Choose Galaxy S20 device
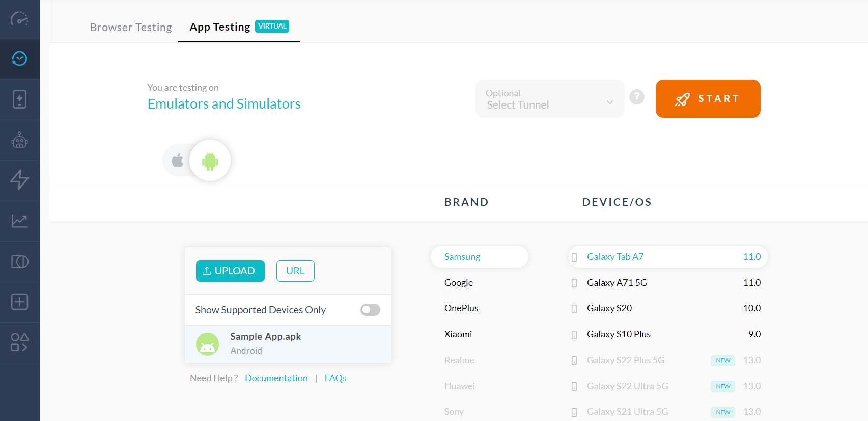 click(668, 308)
